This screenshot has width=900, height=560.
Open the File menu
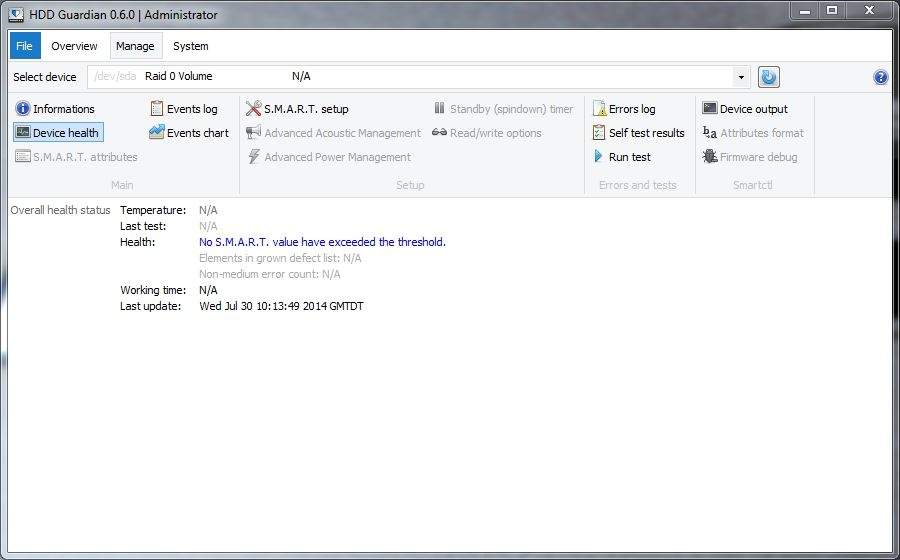[25, 46]
